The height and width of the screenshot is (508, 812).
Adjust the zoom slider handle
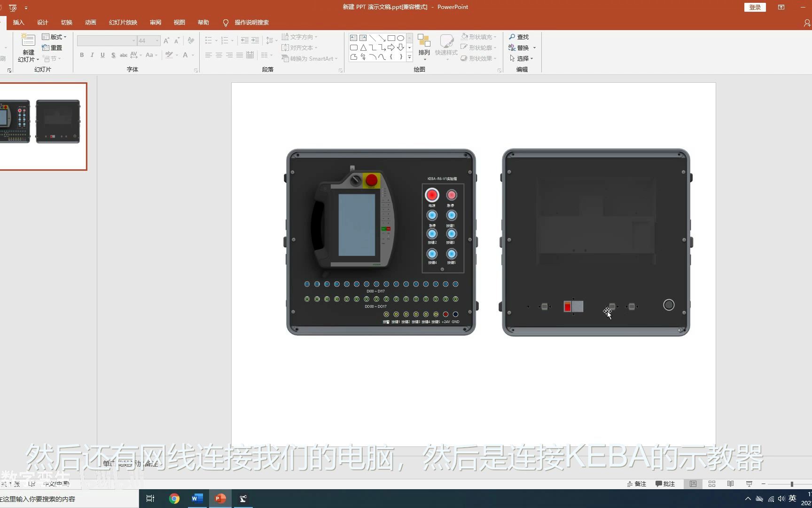[792, 484]
